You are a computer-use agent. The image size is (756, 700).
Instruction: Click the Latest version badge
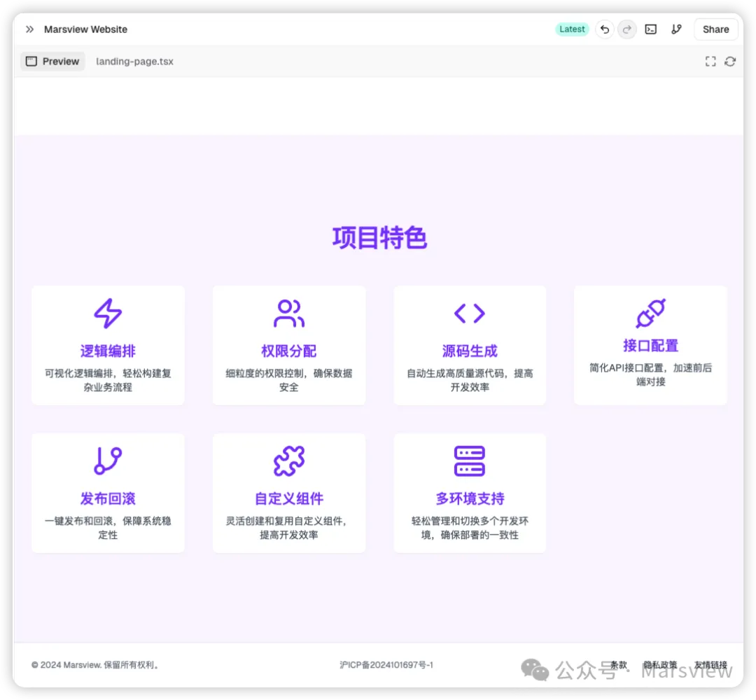pos(572,29)
